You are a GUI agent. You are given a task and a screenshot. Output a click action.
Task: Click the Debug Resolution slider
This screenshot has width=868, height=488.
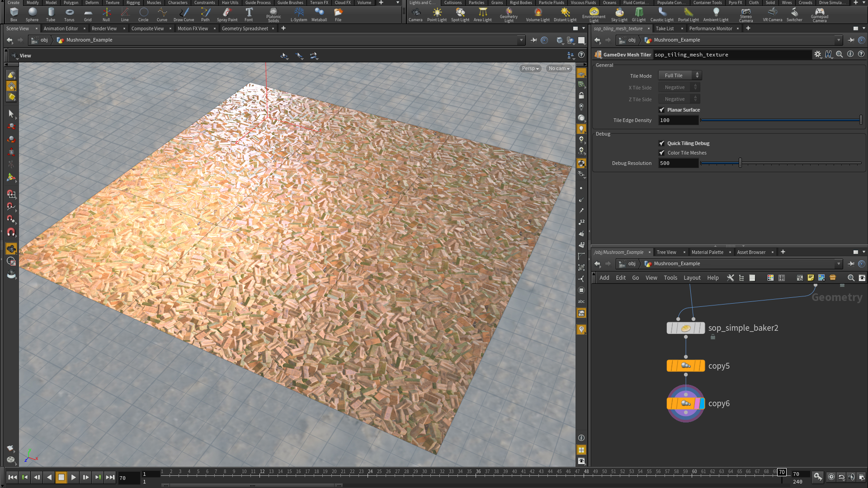740,163
